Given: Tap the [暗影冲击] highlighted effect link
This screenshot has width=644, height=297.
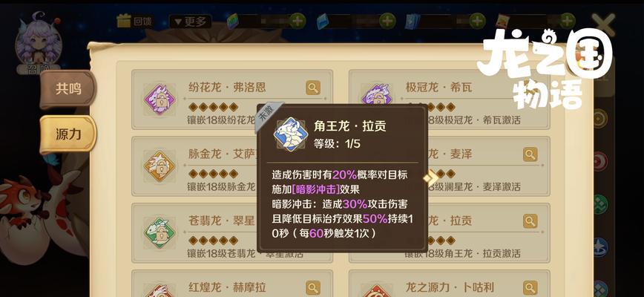Looking at the screenshot, I should coord(315,190).
